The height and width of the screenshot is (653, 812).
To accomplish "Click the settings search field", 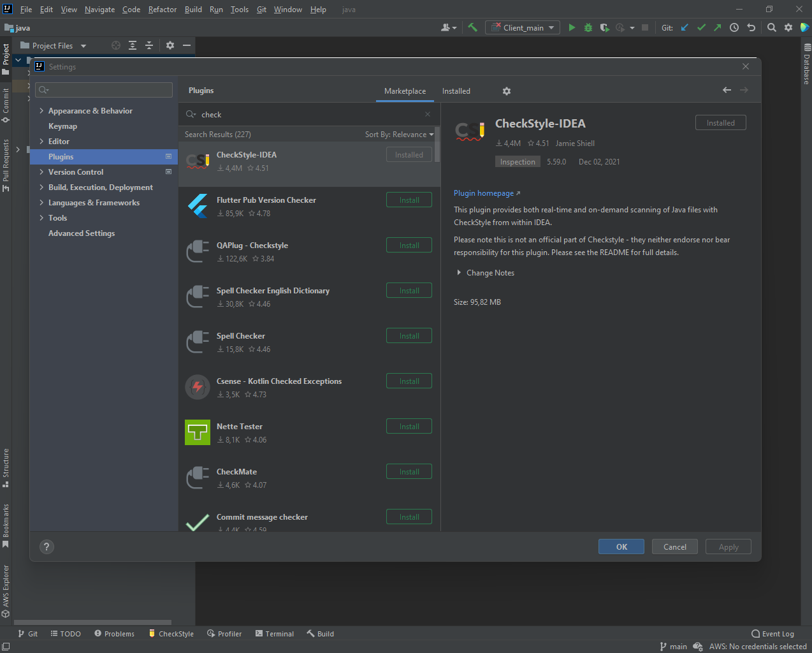I will coord(104,90).
